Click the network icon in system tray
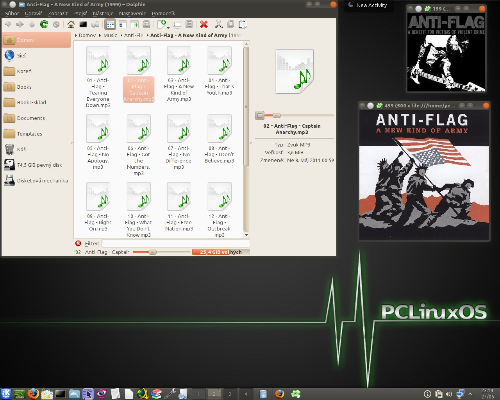 point(460,394)
